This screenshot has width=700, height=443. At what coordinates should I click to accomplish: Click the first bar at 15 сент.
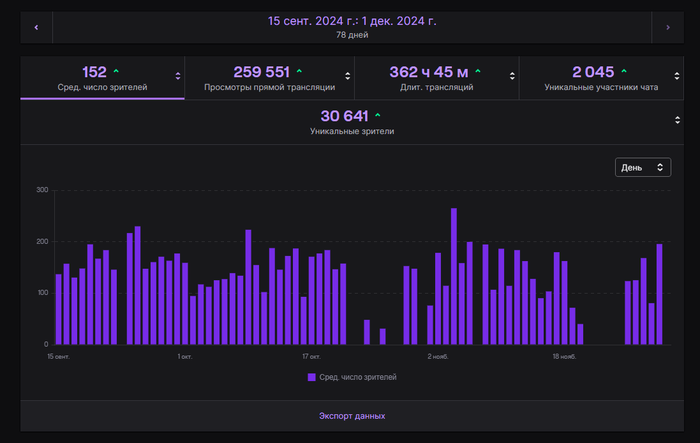[x=58, y=309]
